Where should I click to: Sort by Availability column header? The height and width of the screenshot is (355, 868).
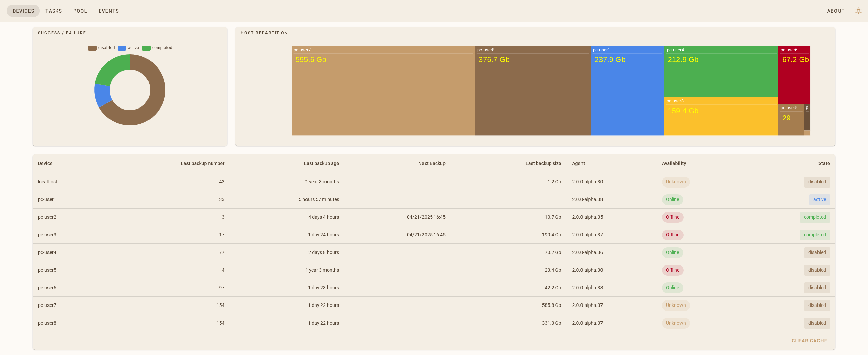pyautogui.click(x=674, y=163)
